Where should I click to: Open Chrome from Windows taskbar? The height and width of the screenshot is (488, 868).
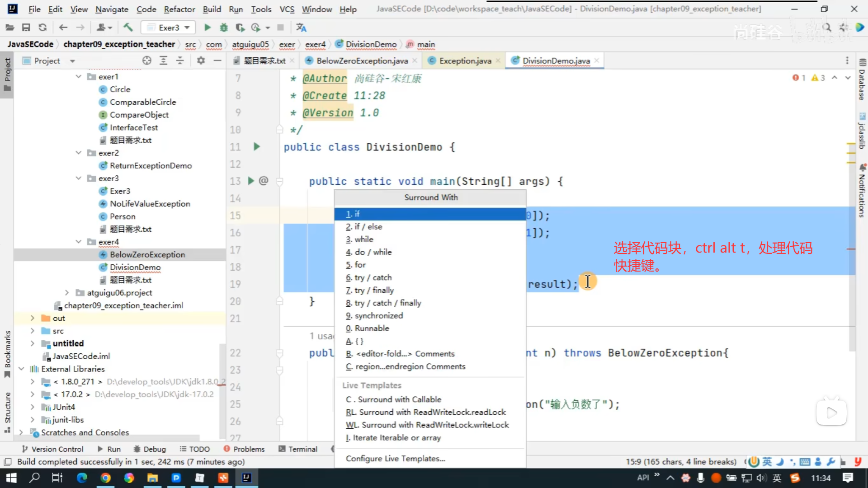105,478
